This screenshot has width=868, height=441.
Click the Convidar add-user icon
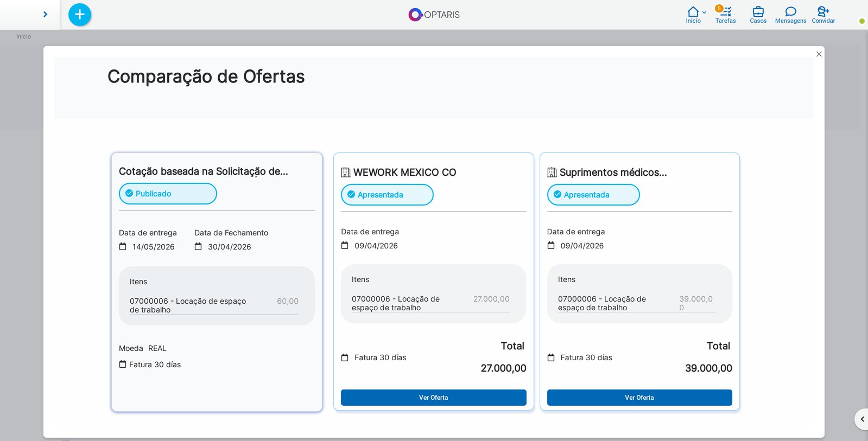click(823, 11)
